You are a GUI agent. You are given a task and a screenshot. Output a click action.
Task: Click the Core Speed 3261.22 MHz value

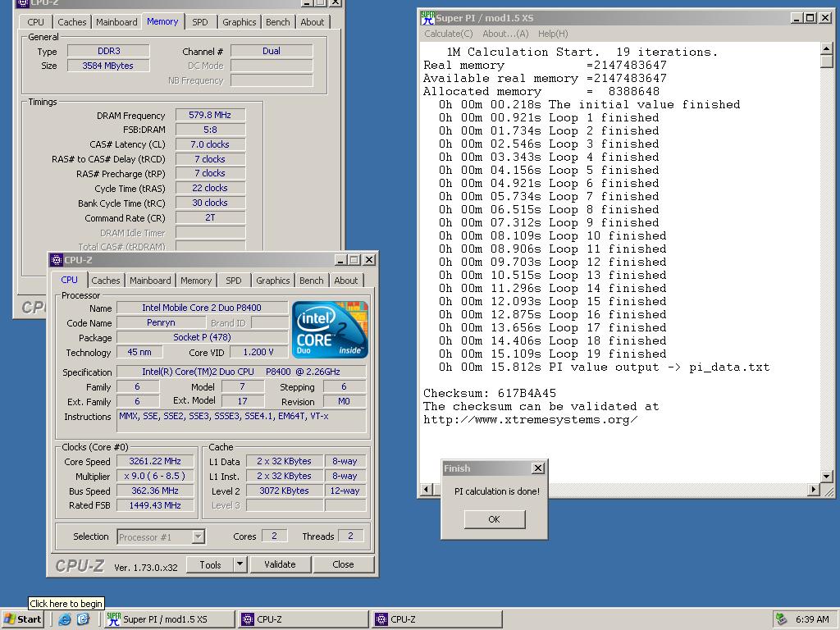[x=155, y=461]
